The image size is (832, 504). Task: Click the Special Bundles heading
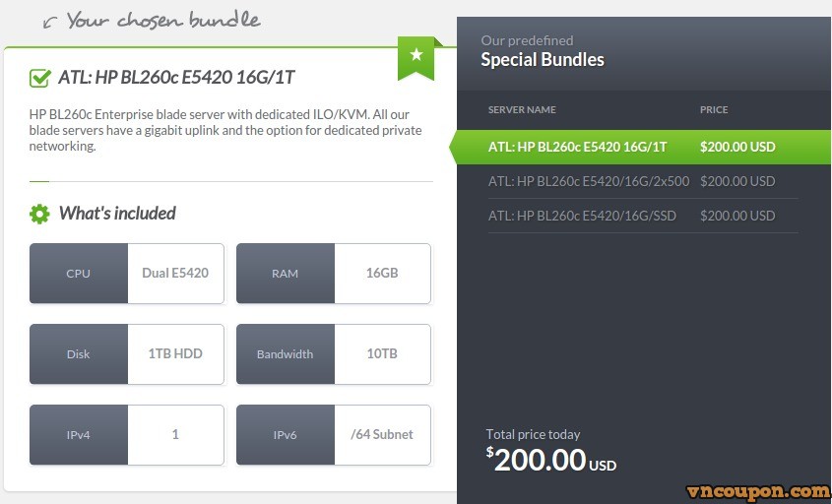point(543,59)
